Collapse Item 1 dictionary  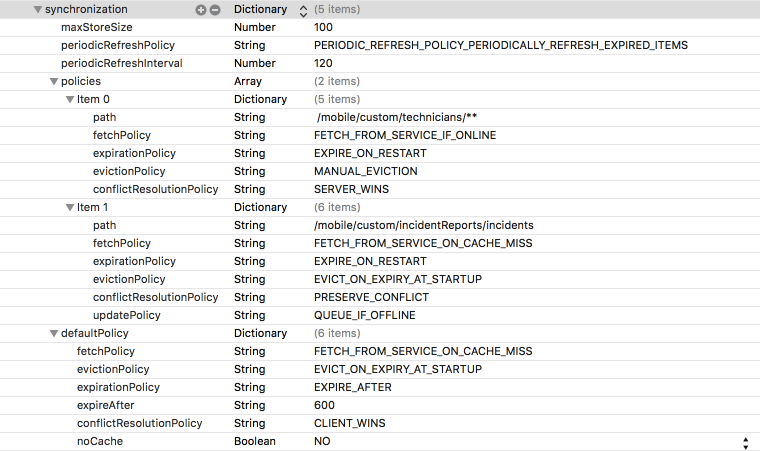click(x=70, y=207)
